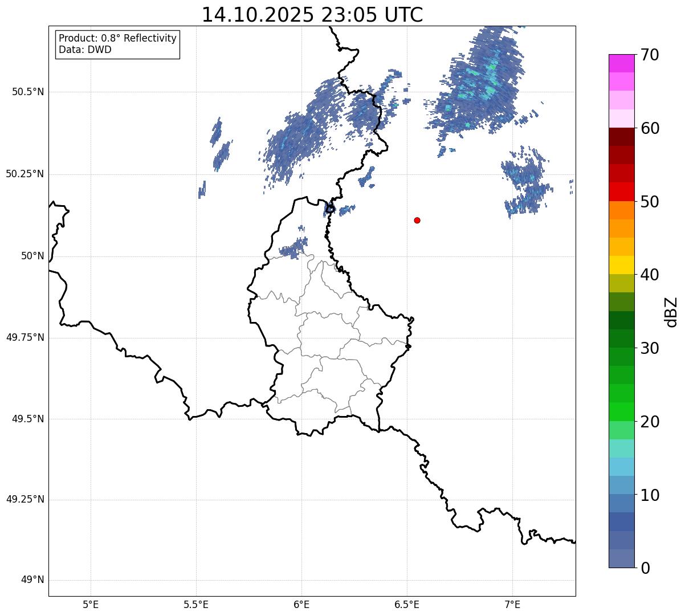Click the 49.75°N latitude label

click(x=25, y=337)
